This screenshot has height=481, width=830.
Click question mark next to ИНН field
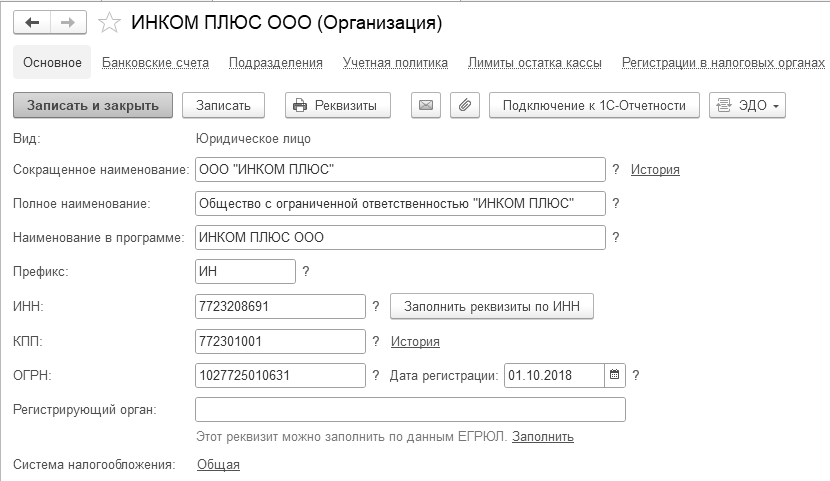[x=376, y=307]
